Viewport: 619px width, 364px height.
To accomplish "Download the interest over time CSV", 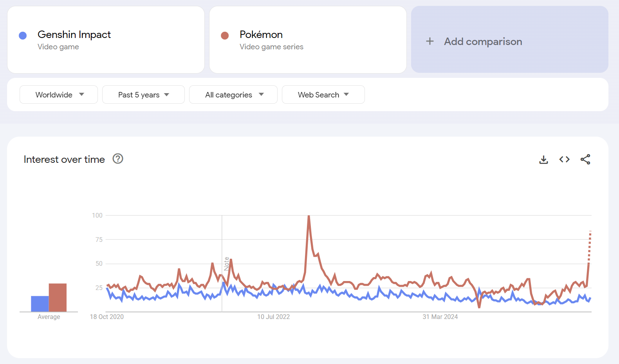I will (543, 159).
